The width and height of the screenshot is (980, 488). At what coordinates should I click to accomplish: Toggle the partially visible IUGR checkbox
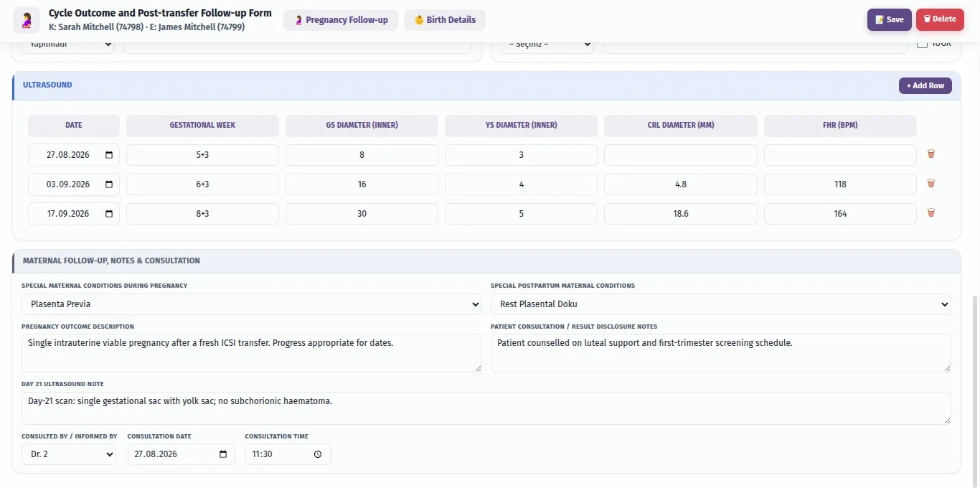923,44
